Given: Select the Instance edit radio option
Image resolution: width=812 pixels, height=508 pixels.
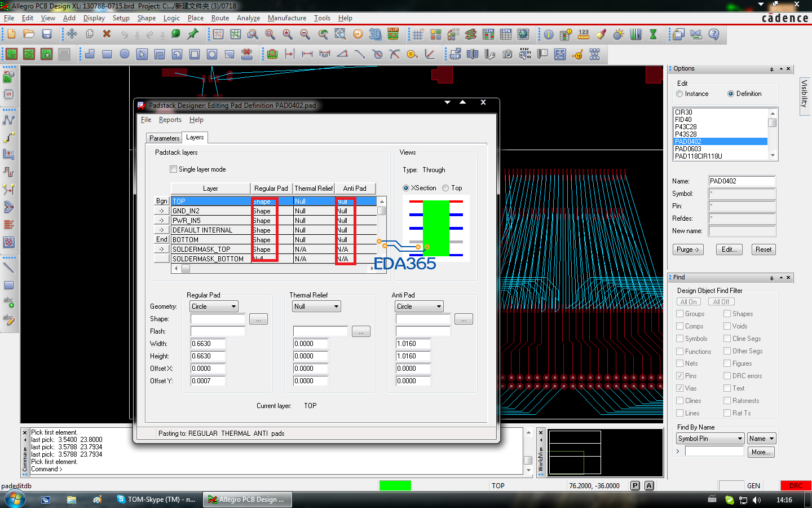Looking at the screenshot, I should click(679, 94).
